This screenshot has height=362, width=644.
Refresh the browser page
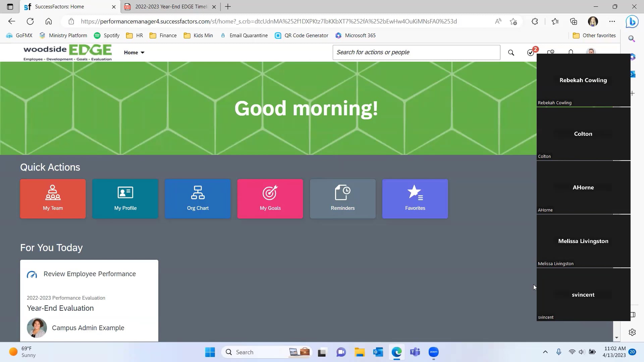pos(30,21)
